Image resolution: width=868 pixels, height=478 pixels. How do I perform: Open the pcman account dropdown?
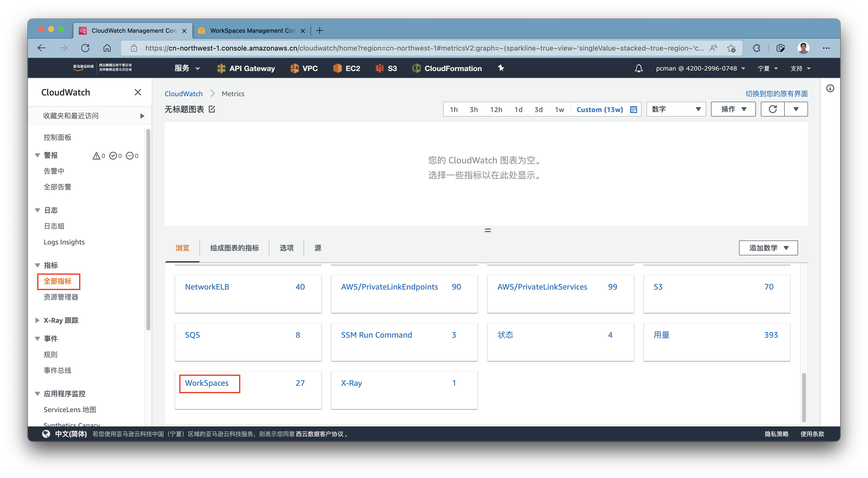(700, 68)
